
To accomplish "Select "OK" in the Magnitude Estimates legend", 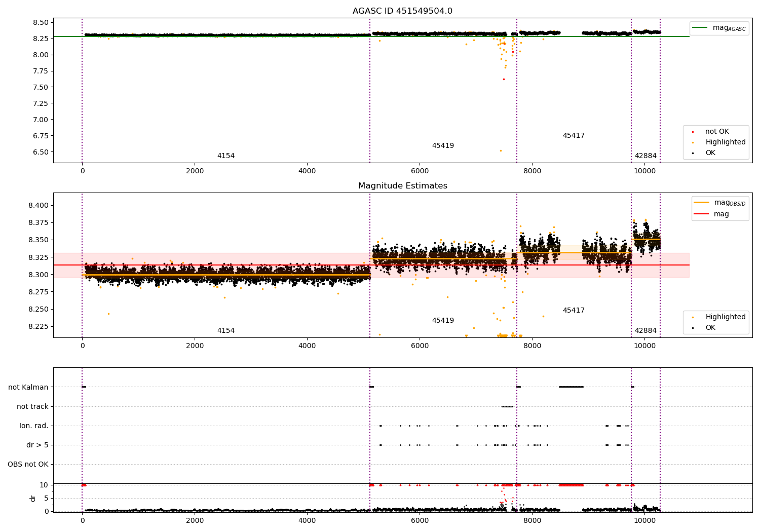I will 710,328.
